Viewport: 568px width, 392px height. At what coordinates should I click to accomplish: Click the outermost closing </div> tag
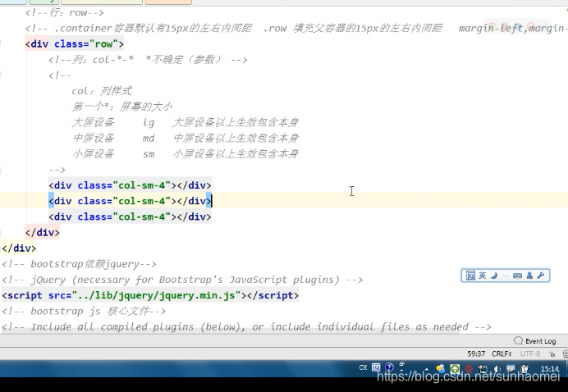coord(19,248)
